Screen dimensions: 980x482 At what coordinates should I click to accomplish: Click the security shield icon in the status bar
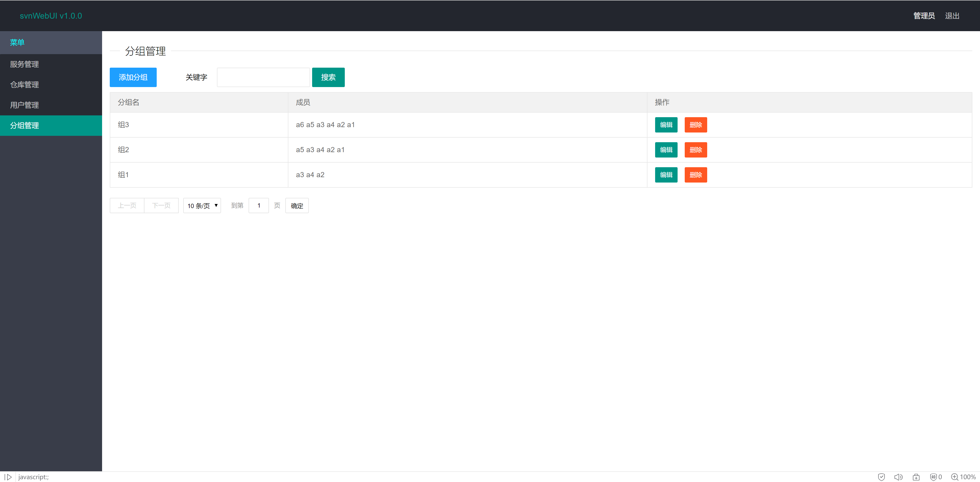tap(882, 477)
